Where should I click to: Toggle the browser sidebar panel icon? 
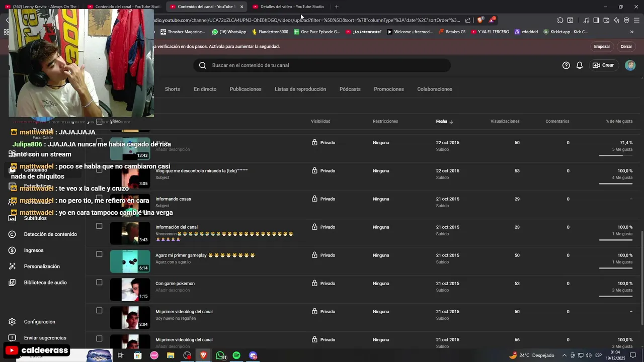point(596,20)
